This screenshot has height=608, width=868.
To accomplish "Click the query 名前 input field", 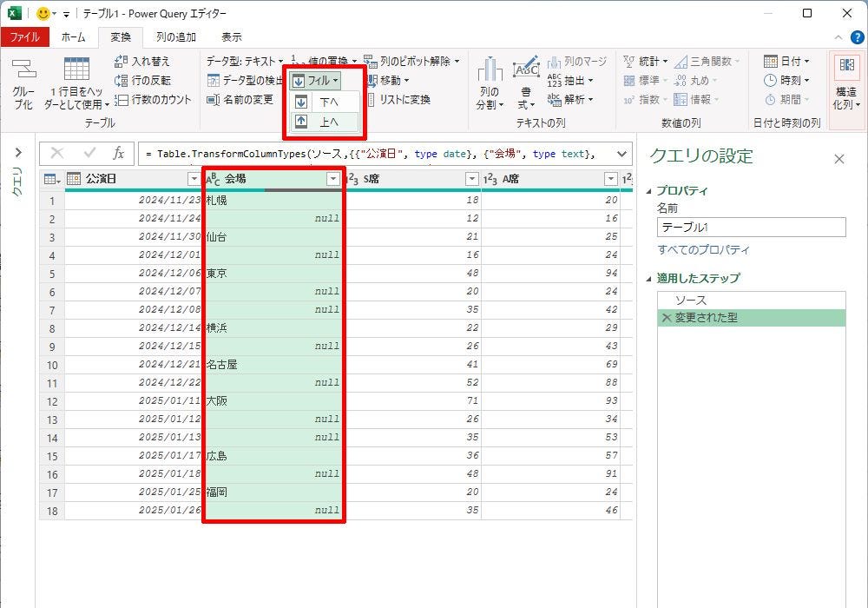I will 751,228.
